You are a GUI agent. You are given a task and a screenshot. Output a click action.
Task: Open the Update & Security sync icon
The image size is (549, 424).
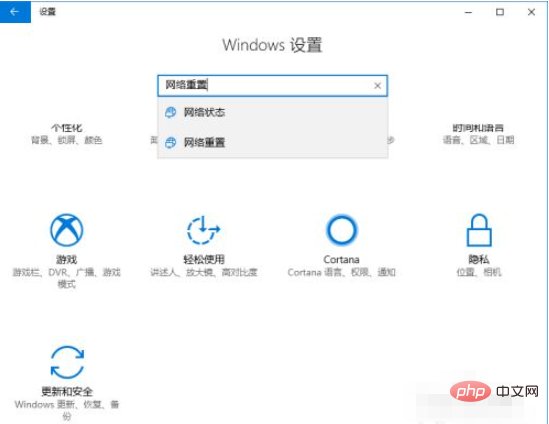pos(67,362)
